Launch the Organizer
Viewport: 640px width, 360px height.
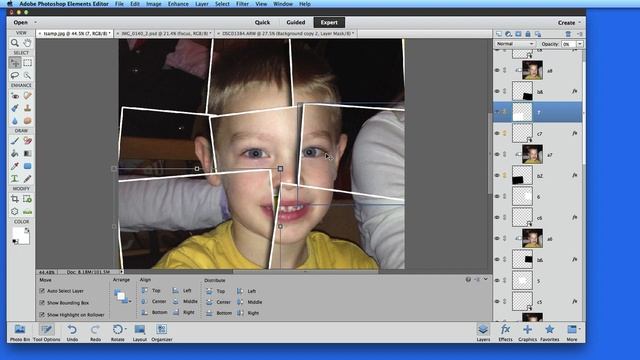pyautogui.click(x=162, y=332)
